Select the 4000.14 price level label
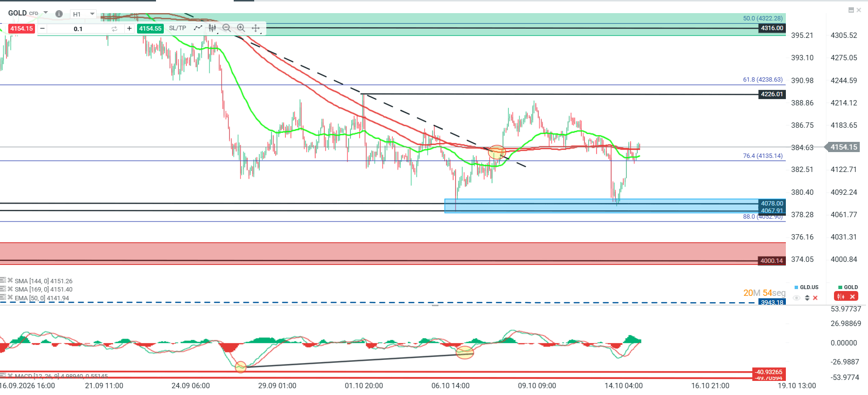868x395 pixels. 772,261
